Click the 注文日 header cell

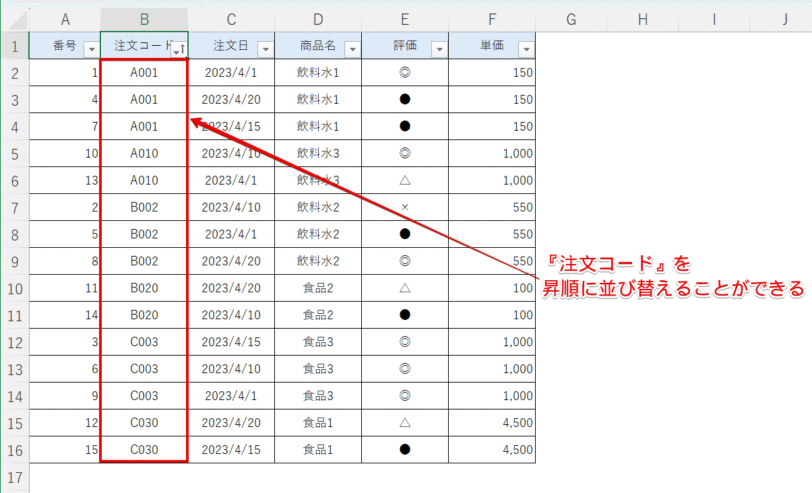[231, 46]
